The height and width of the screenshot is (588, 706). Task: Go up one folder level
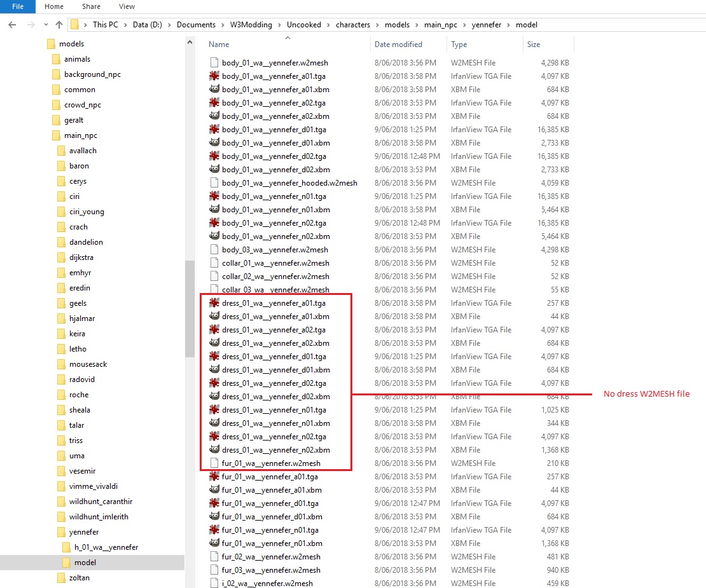point(59,25)
